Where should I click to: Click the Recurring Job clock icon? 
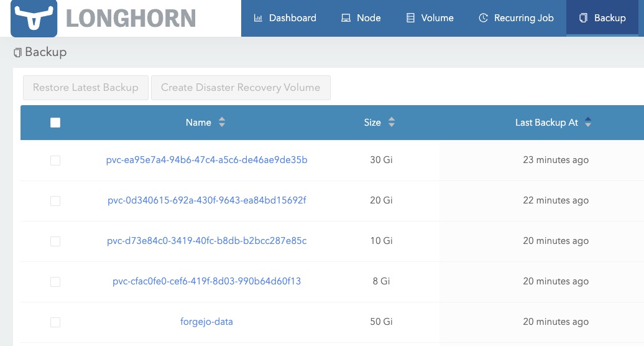point(484,18)
